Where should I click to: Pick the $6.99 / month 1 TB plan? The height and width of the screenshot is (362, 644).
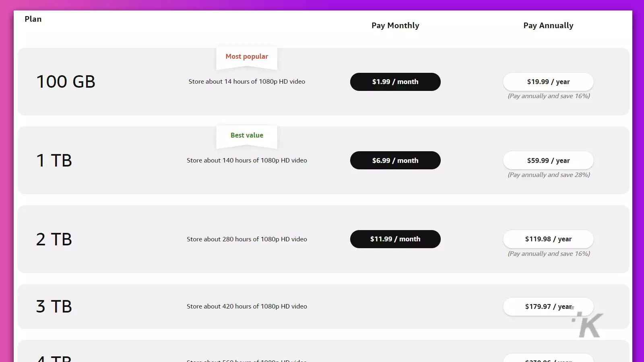[x=395, y=160]
